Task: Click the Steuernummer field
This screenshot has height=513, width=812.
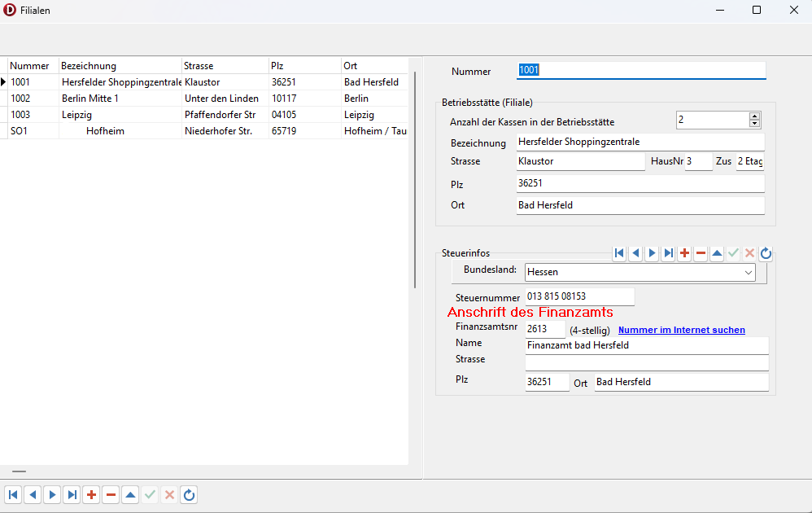Action: (x=579, y=296)
